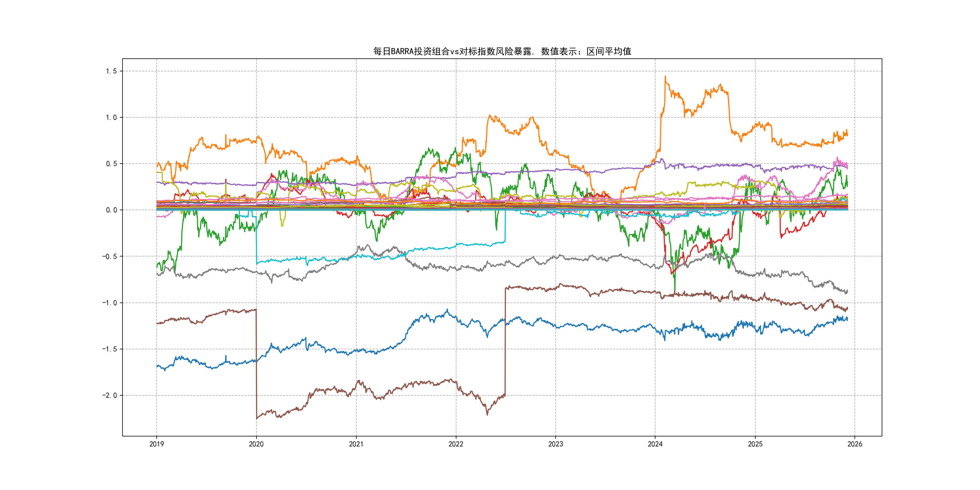The image size is (980, 490).
Task: Click the -2.0 y-axis tick label
Action: point(109,395)
